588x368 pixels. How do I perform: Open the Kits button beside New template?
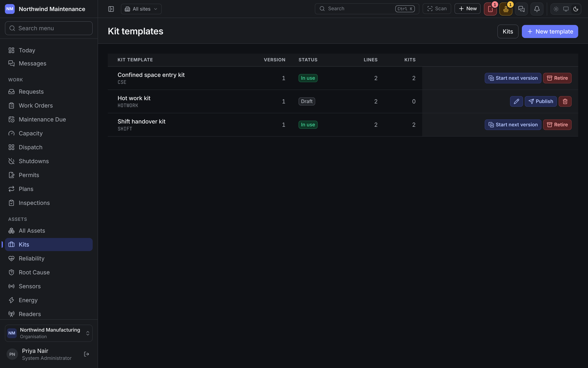508,31
